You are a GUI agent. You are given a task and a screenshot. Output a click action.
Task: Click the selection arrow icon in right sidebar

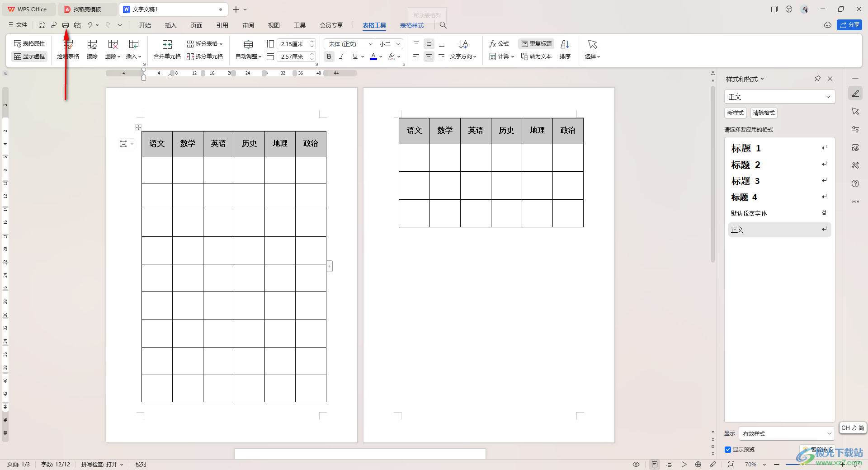point(855,111)
